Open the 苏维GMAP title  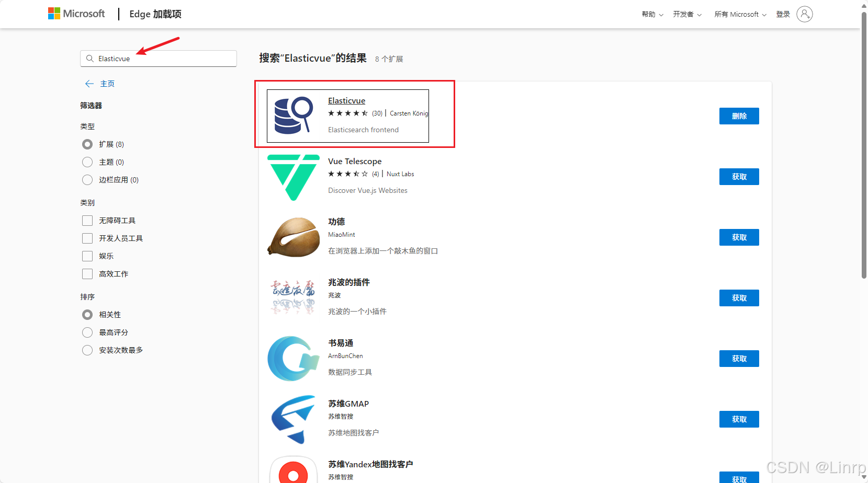[348, 404]
